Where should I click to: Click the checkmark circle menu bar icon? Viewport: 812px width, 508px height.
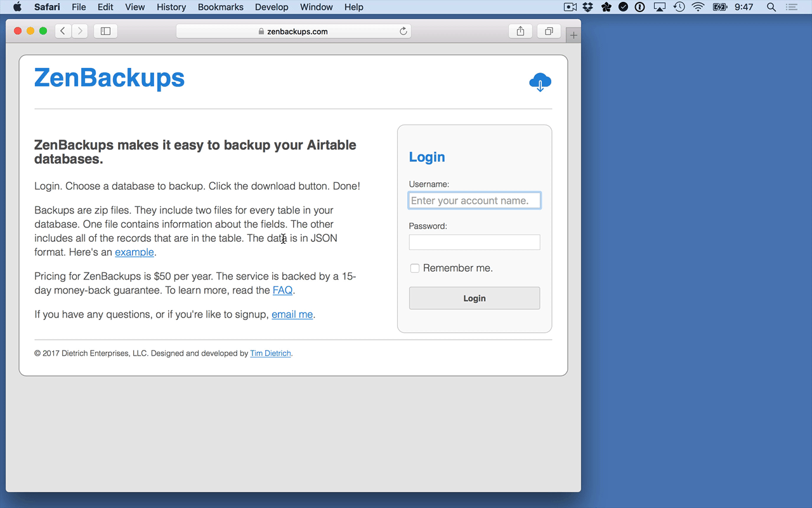[623, 7]
